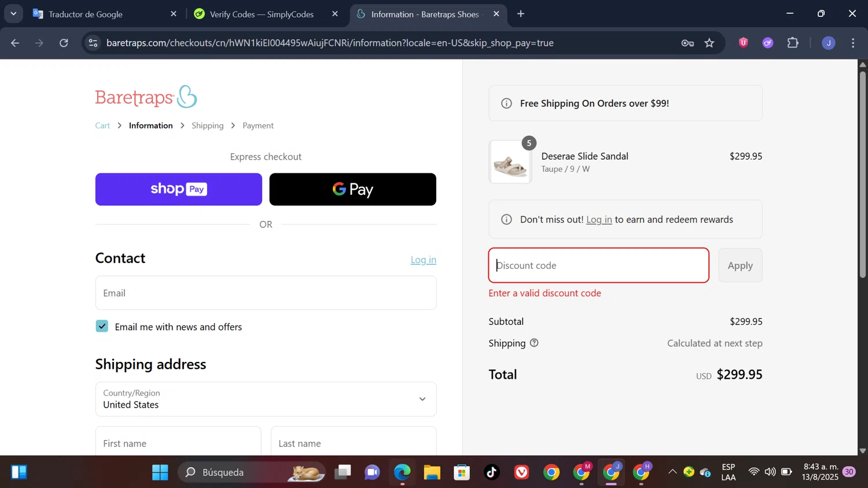Click the rewards info icon
Screen dimensions: 868x488
pyautogui.click(x=506, y=219)
